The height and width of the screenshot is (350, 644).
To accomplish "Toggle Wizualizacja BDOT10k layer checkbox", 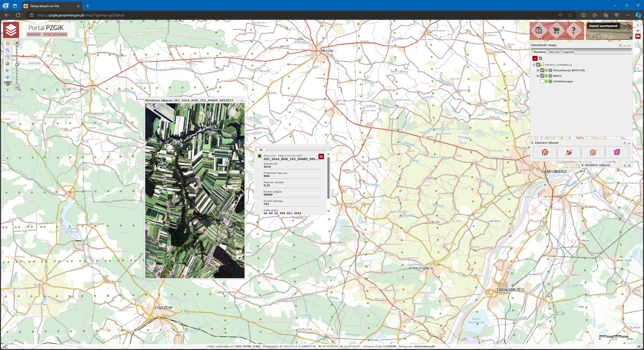I will coord(542,70).
